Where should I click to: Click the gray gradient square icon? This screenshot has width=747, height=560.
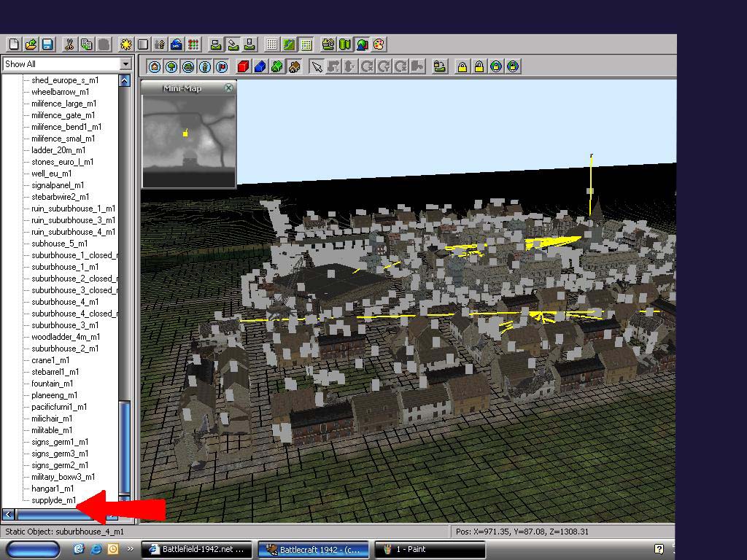coord(143,44)
